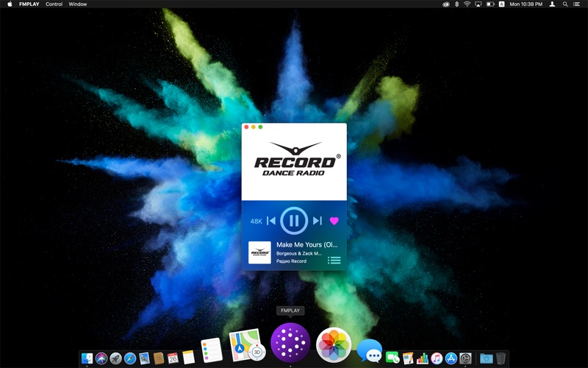
Task: Open Notes from the Dock
Action: (189, 357)
